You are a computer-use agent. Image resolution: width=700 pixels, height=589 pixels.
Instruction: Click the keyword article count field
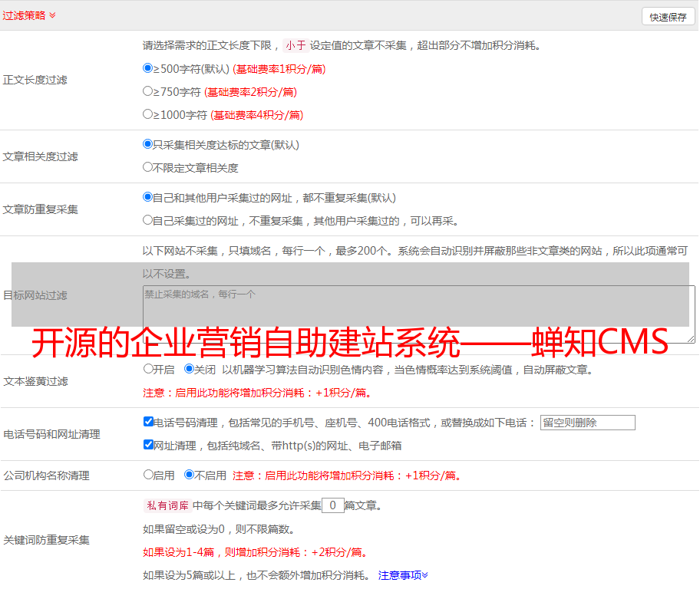[x=332, y=505]
